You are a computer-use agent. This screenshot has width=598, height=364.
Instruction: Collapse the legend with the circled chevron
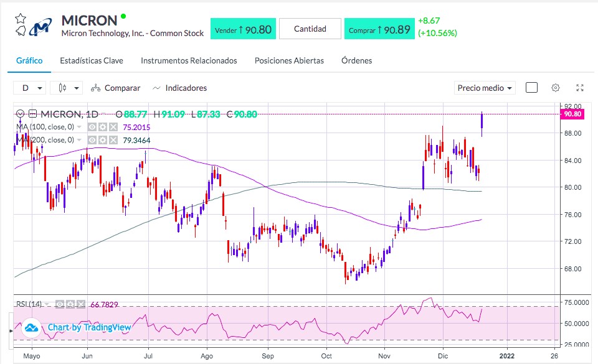click(20, 113)
